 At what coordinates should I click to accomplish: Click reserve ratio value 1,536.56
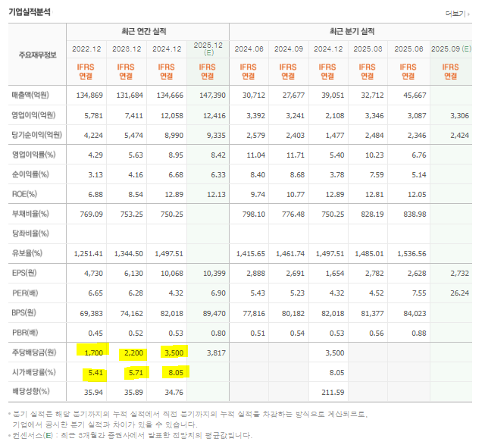(411, 254)
